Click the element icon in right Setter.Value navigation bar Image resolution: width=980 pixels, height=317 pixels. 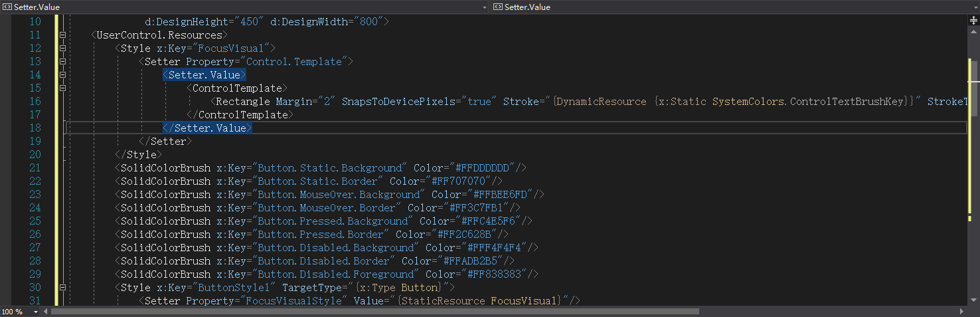[498, 7]
